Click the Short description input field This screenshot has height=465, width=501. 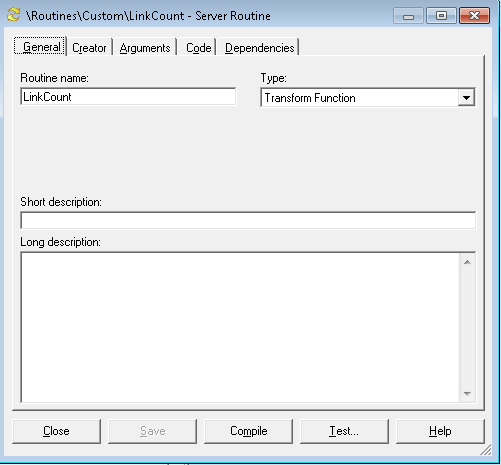(248, 220)
